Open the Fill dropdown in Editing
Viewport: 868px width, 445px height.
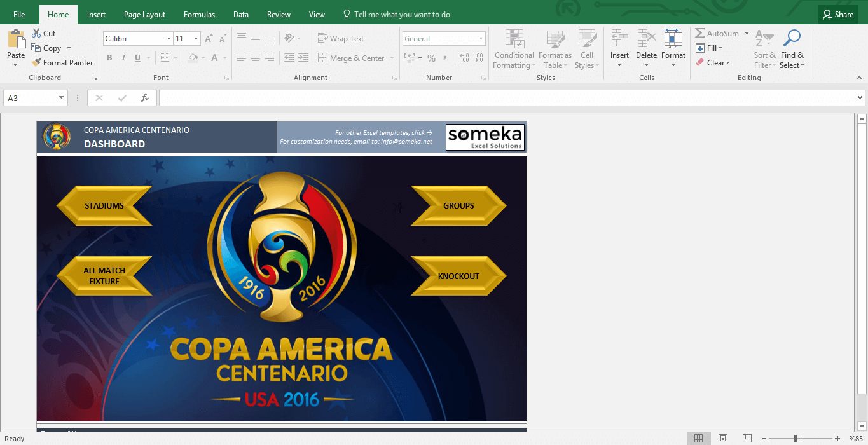click(710, 48)
